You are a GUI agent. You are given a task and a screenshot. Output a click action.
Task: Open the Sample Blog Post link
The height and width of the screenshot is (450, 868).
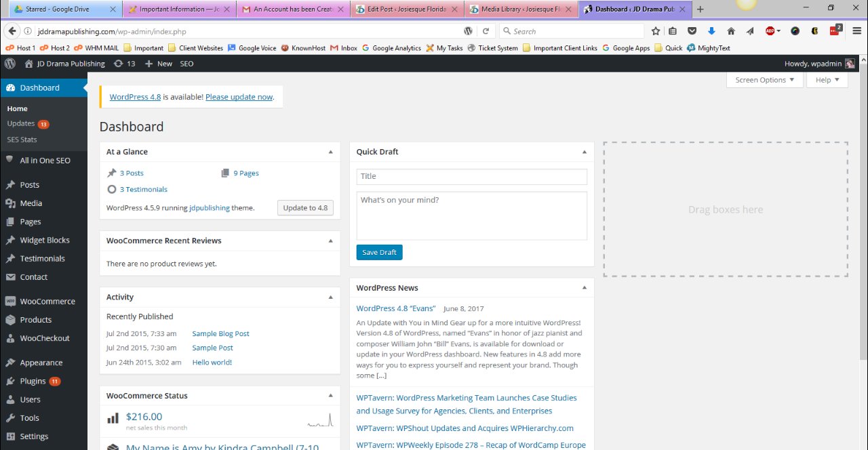point(220,333)
